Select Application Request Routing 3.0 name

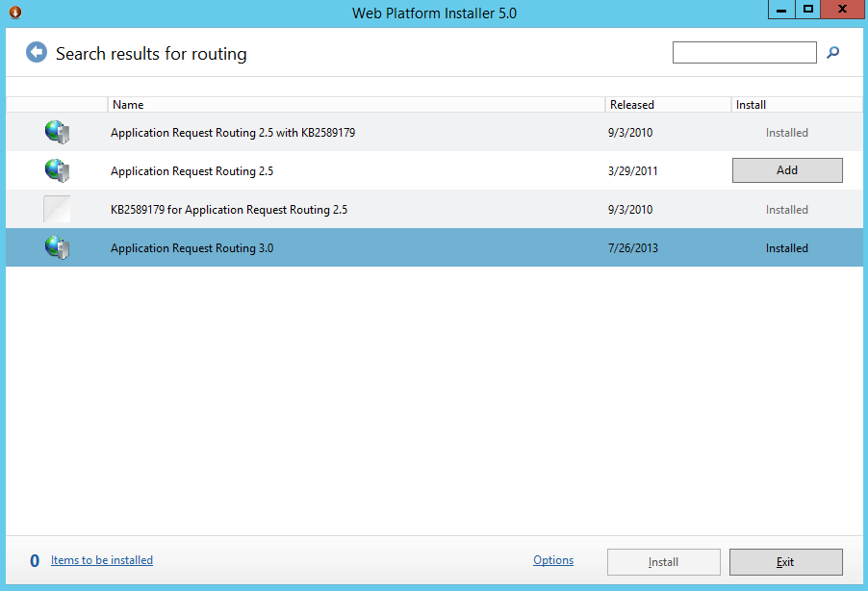[x=191, y=248]
